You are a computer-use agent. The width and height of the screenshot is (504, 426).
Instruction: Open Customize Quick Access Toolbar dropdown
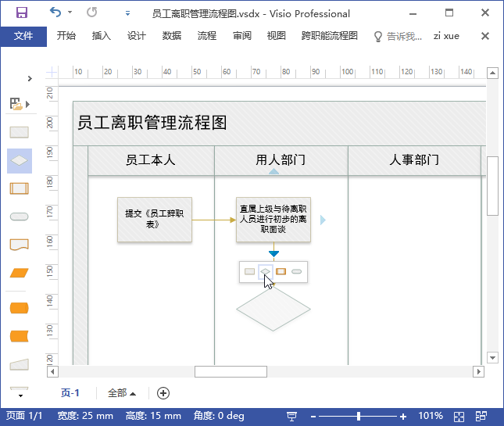127,13
